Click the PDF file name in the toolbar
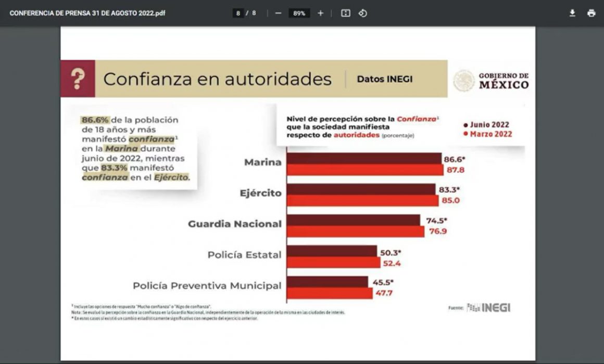The image size is (604, 364). (x=87, y=13)
